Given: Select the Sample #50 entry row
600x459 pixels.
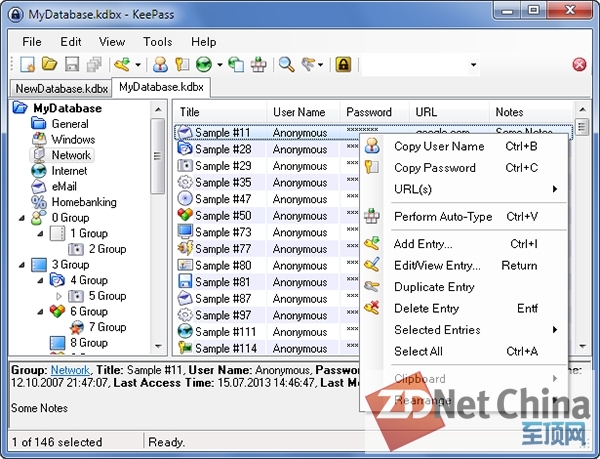Looking at the screenshot, I should [268, 215].
